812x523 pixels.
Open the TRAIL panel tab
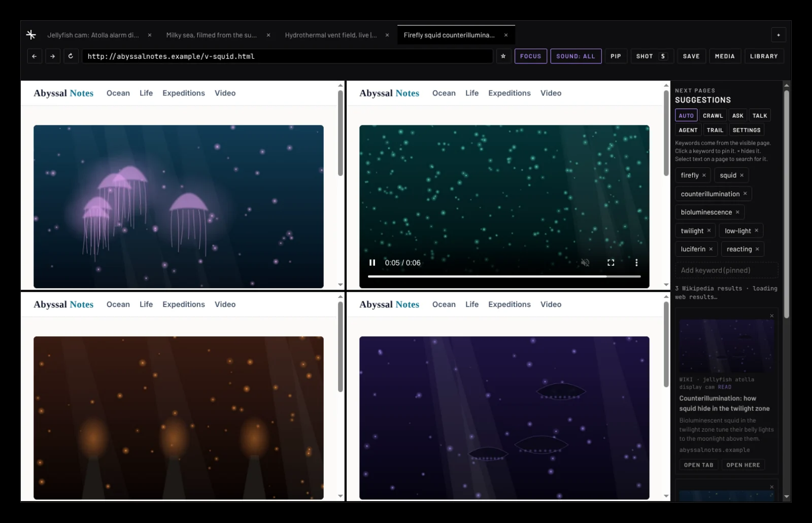point(715,130)
